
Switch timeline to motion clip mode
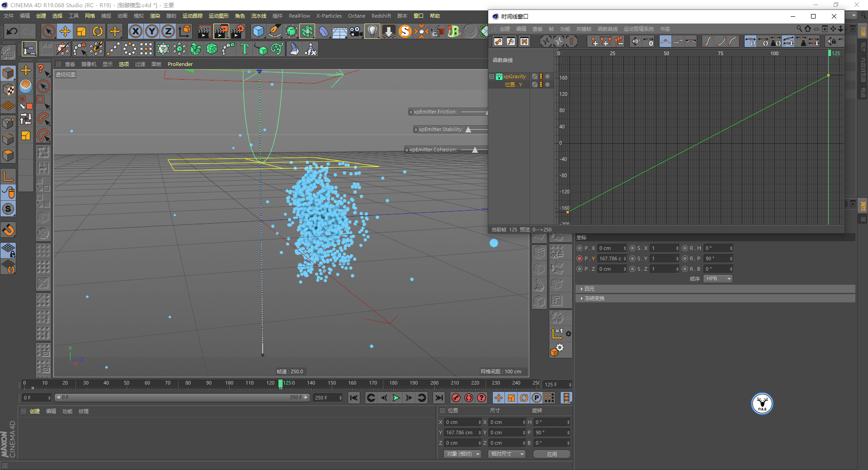coord(524,42)
